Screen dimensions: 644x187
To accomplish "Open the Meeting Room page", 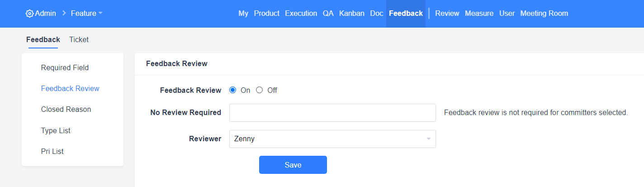I will 544,14.
